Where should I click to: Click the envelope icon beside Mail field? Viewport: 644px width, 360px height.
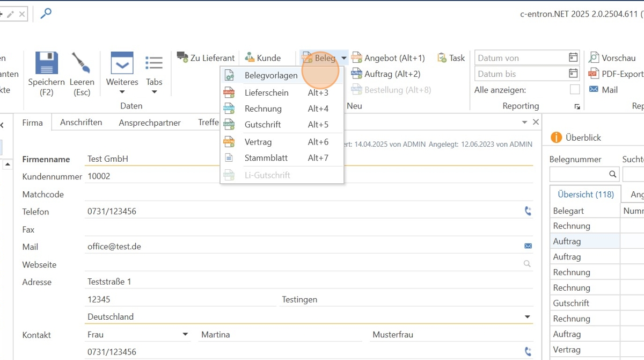(528, 246)
